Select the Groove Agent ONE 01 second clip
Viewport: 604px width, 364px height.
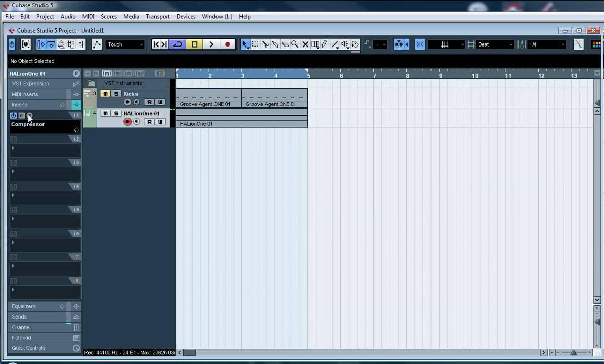click(274, 98)
